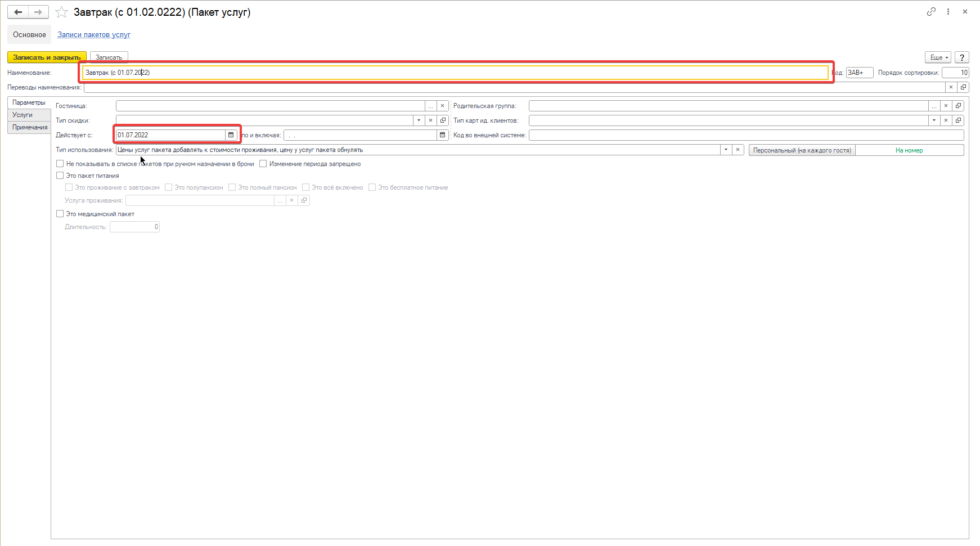Tick the Это полупансион checkbox
The width and height of the screenshot is (980, 546).
[x=168, y=187]
